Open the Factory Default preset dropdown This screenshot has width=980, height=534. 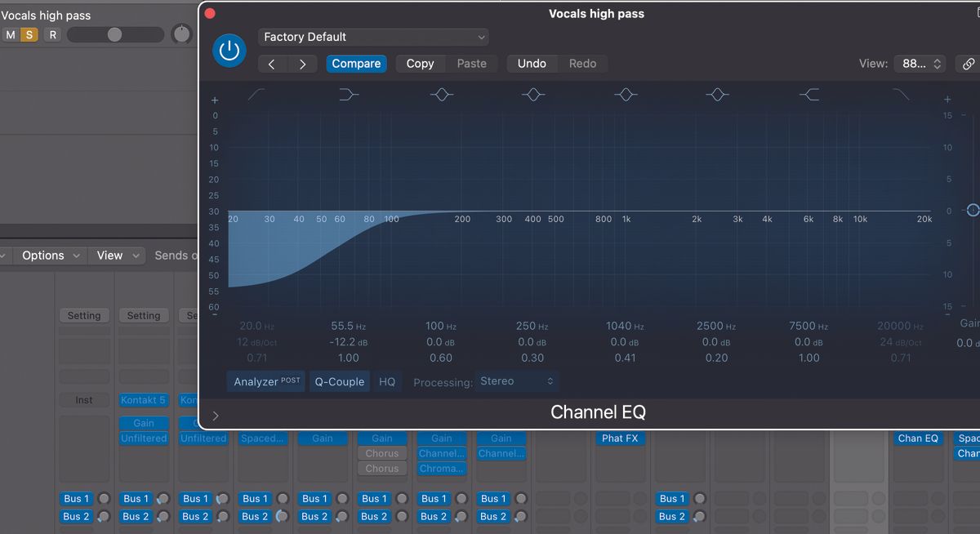pyautogui.click(x=373, y=37)
